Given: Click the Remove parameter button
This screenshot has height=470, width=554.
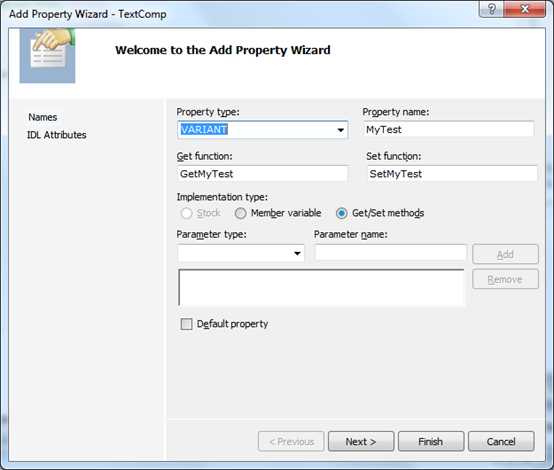Looking at the screenshot, I should pyautogui.click(x=505, y=279).
